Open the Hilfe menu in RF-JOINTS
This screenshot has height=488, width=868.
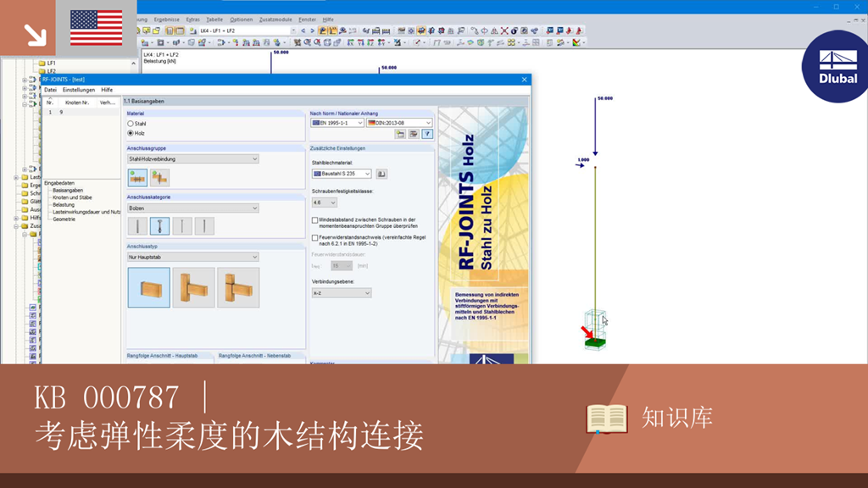pos(107,90)
